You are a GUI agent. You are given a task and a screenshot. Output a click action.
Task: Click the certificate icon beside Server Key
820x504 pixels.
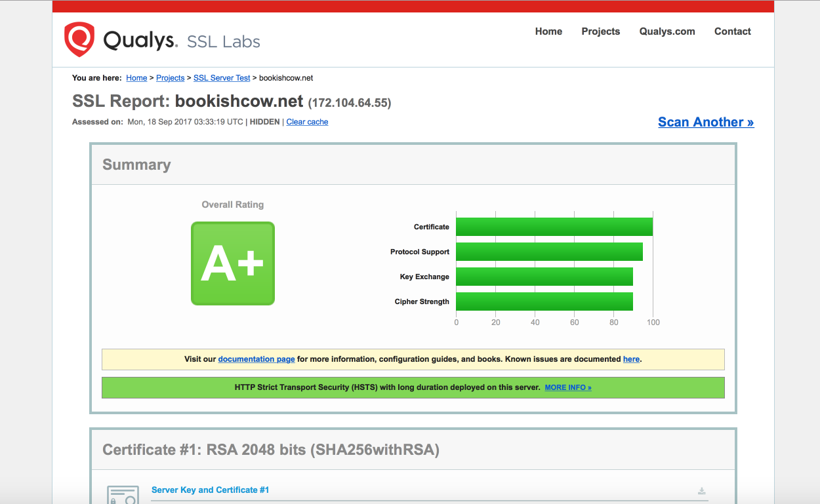[x=123, y=495]
